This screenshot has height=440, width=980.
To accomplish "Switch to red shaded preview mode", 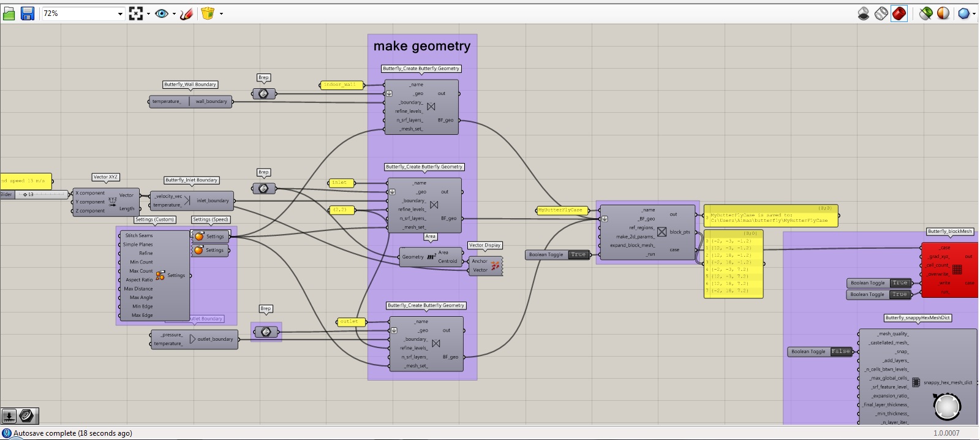I will point(899,13).
